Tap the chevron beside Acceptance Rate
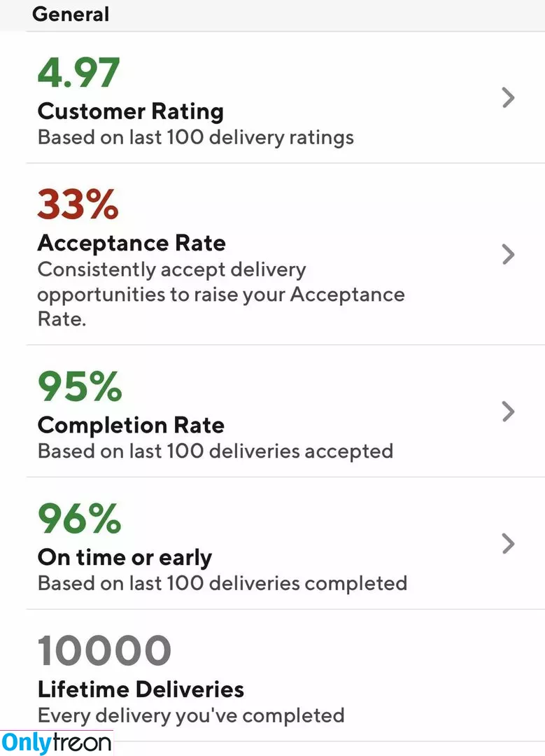Image resolution: width=545 pixels, height=756 pixels. [508, 254]
